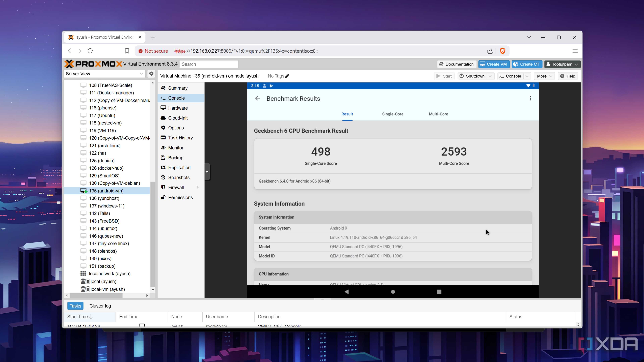Open the three-dot overflow menu in Geekbench

530,98
